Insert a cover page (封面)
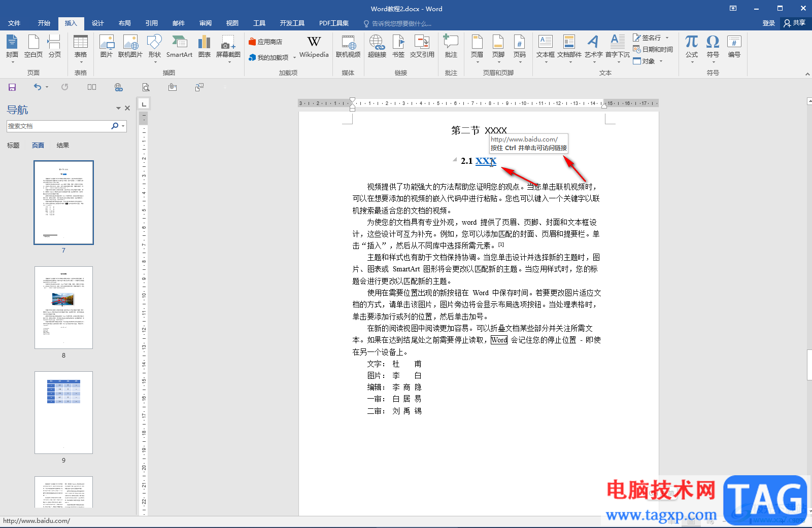Image resolution: width=812 pixels, height=528 pixels. 12,48
